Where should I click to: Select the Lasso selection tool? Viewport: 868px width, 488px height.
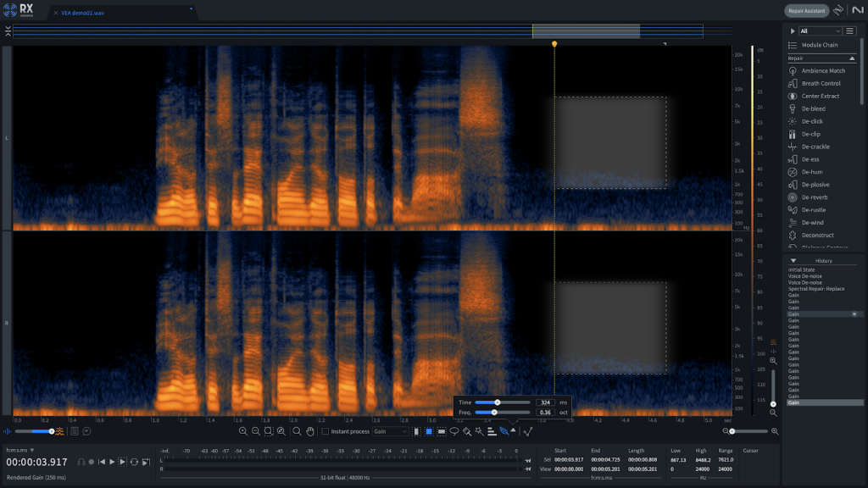454,431
